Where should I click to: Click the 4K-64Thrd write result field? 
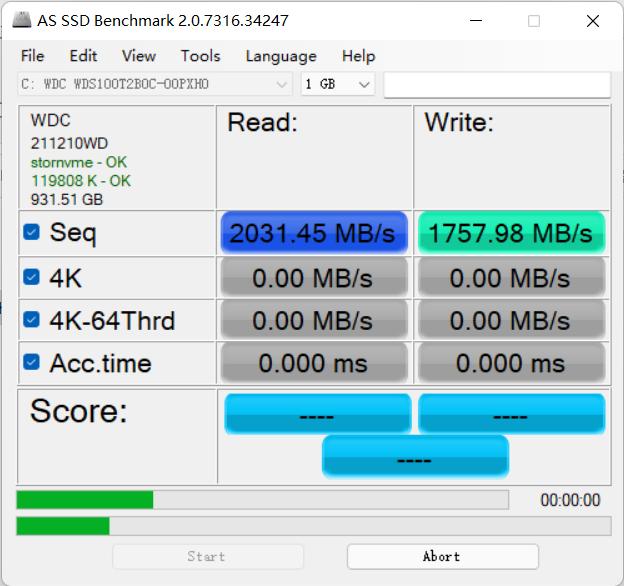tap(511, 320)
